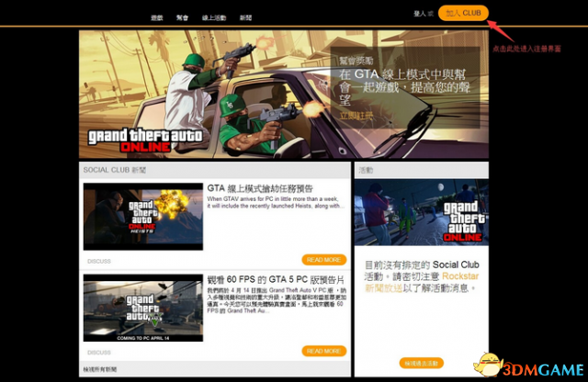
Task: Click DISCUSS under the Heists article
Action: (99, 261)
